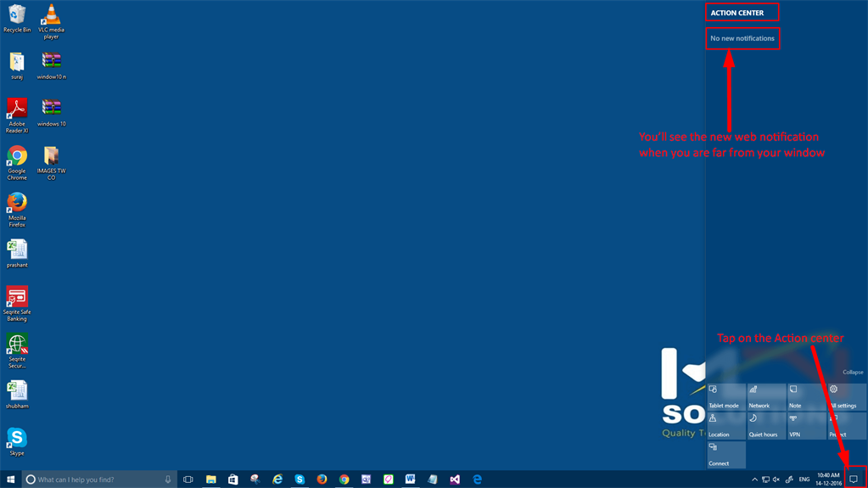Viewport: 868px width, 488px height.
Task: Select the shubham Excel file on the desktop
Action: point(17,395)
